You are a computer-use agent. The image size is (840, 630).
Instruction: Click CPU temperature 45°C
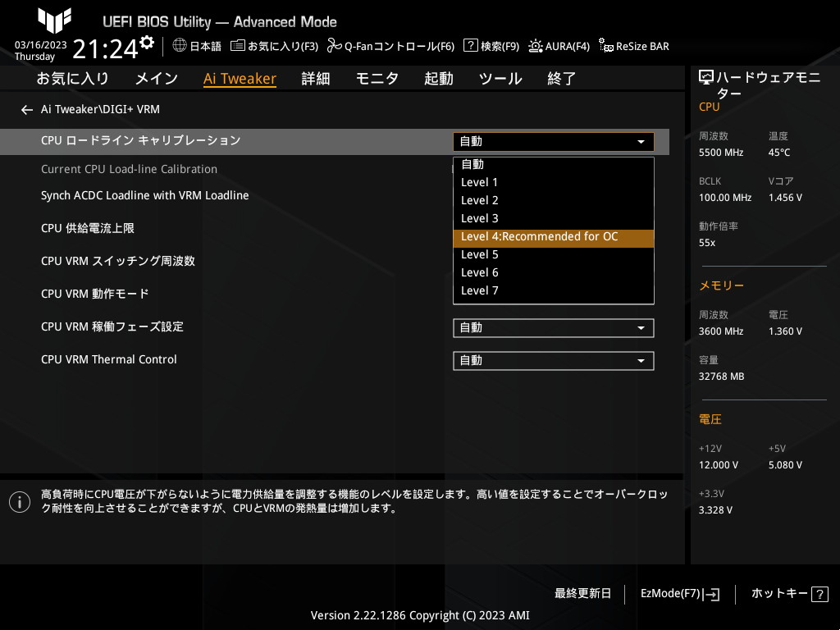(x=779, y=153)
